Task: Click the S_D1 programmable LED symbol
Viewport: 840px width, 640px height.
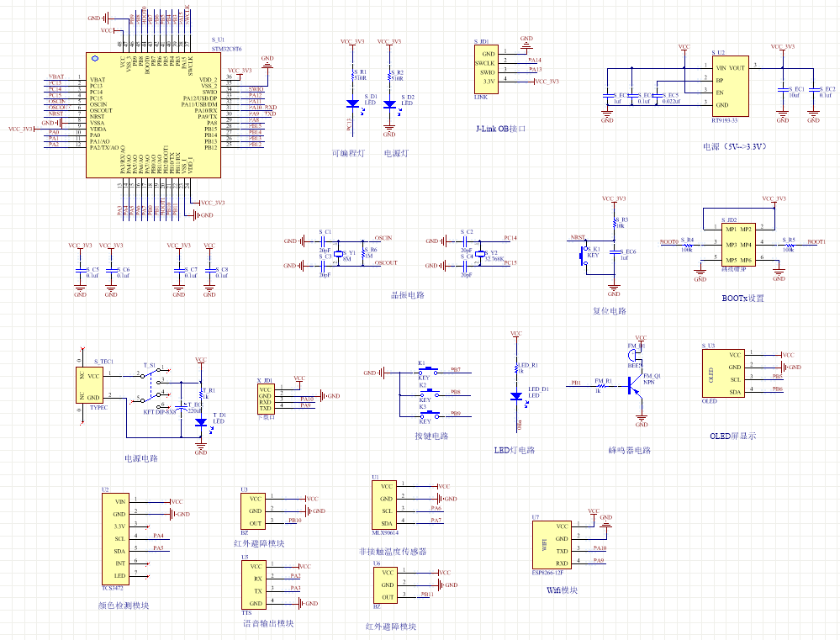Action: coord(351,104)
